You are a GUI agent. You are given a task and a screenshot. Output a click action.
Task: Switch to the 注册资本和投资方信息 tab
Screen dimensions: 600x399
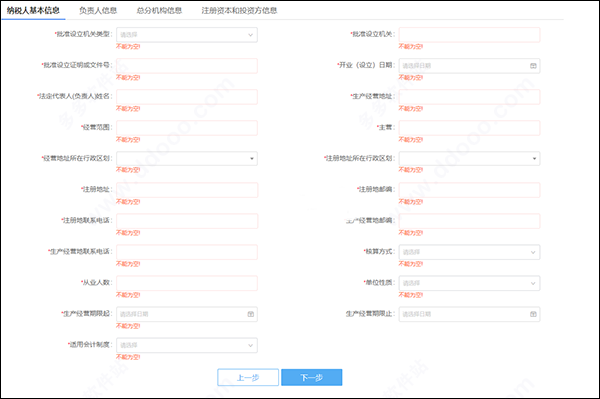click(239, 11)
